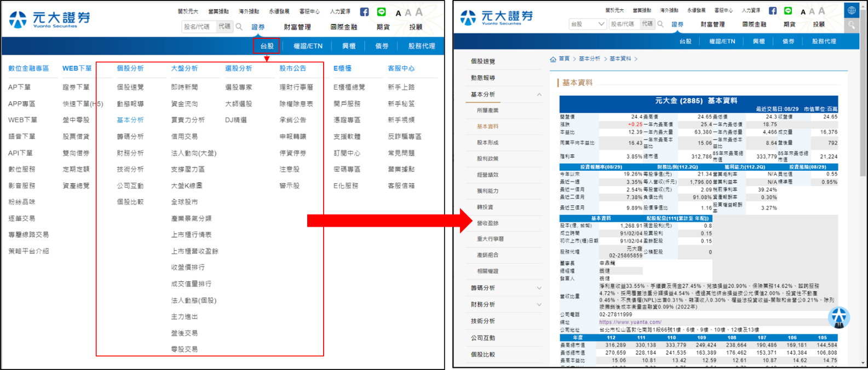This screenshot has height=370, width=868.
Task: Click the globe language icon
Action: 852,10
